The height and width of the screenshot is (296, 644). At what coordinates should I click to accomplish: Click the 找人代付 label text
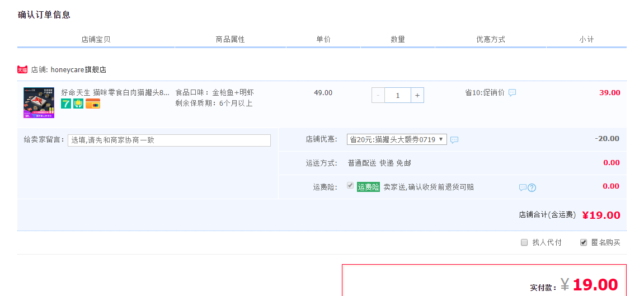coord(547,243)
